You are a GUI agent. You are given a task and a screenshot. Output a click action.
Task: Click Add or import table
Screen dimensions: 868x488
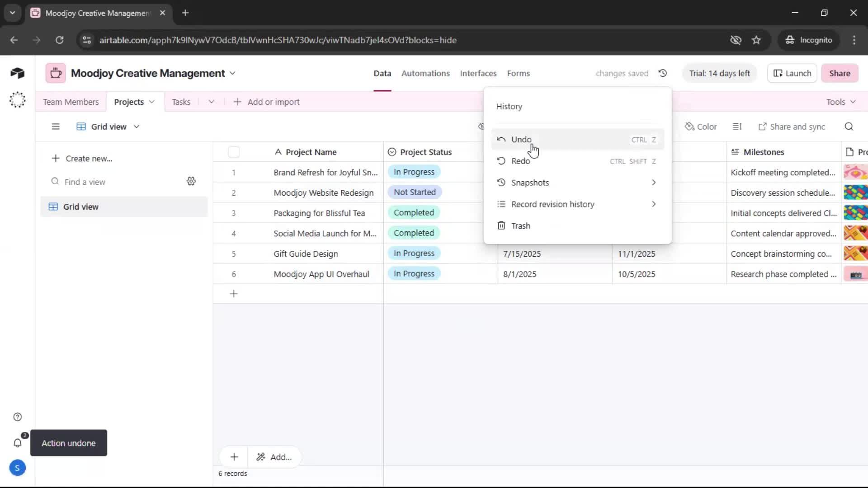tap(267, 102)
